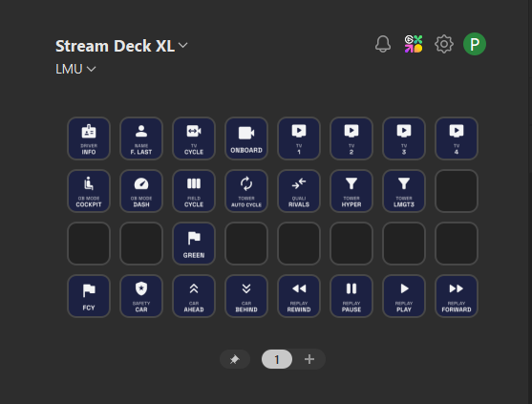Open the green P profile avatar
This screenshot has width=532, height=404.
[x=475, y=44]
